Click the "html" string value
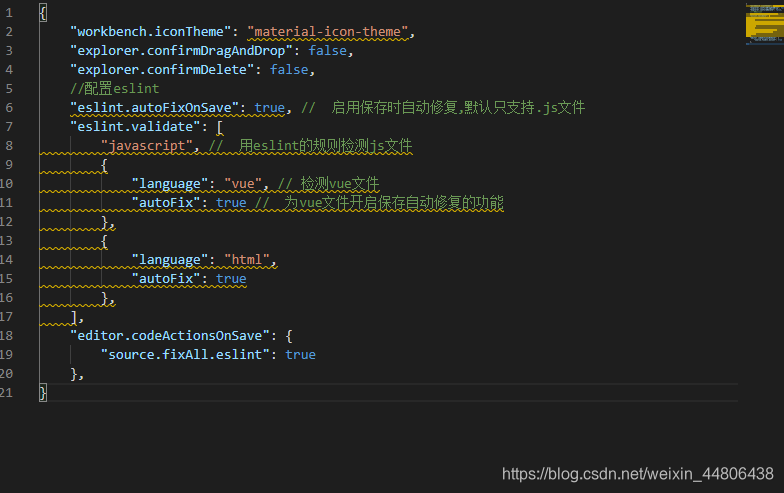The height and width of the screenshot is (493, 784). pos(247,260)
